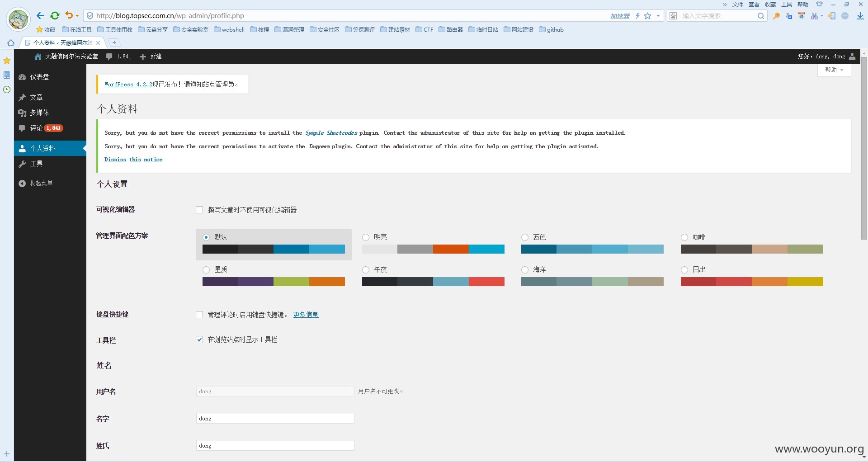868x462 pixels.
Task: Click the browser back arrow
Action: (x=41, y=16)
